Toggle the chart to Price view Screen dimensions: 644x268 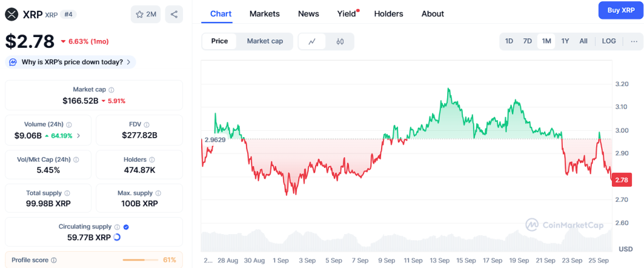pyautogui.click(x=219, y=41)
